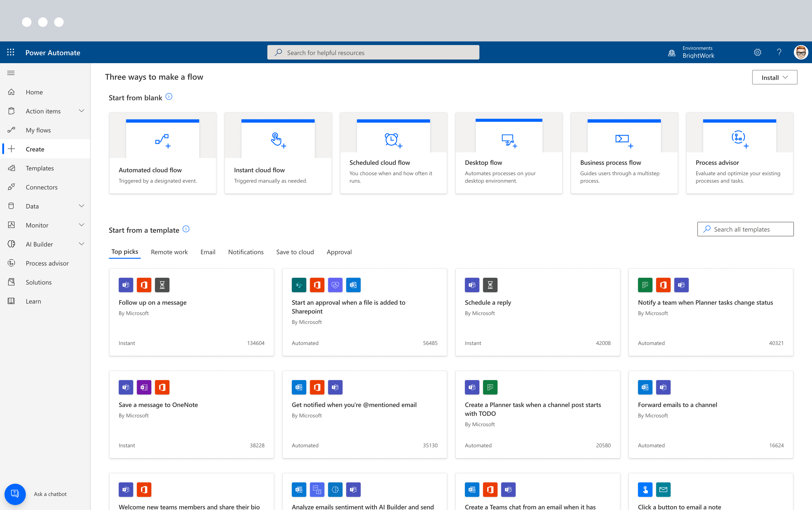Switch to the Remote work tab
The image size is (812, 510).
(169, 252)
